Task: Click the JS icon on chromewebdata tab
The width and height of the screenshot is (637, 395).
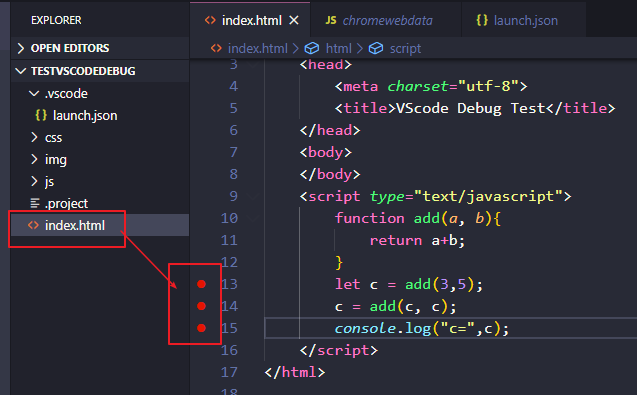Action: click(x=331, y=20)
